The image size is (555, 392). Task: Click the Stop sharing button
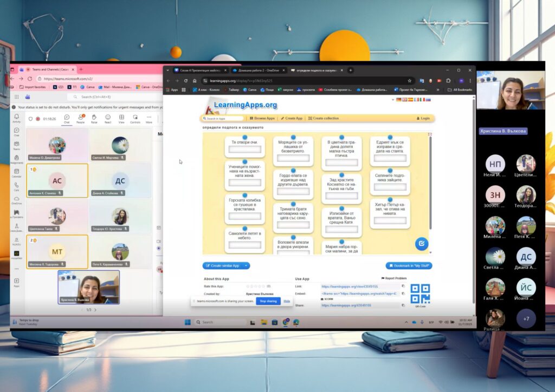pyautogui.click(x=268, y=301)
